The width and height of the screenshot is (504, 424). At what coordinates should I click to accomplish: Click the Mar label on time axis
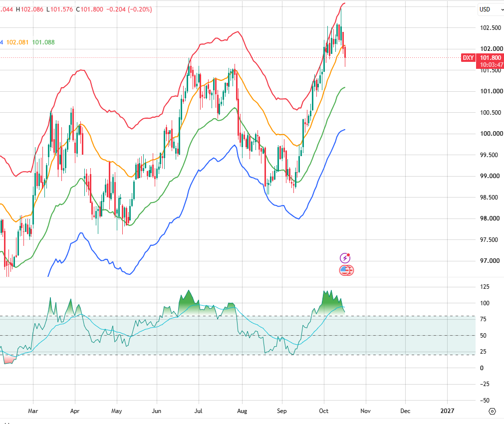(33, 411)
